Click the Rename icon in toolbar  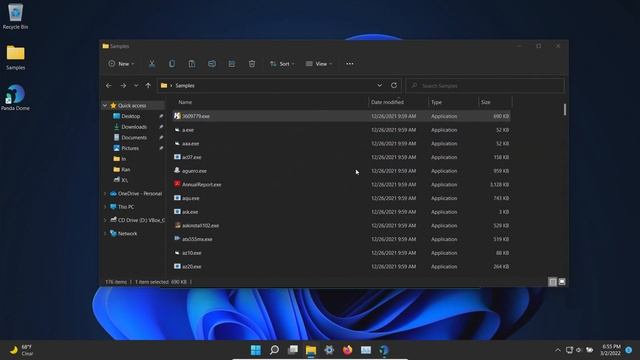[x=212, y=64]
